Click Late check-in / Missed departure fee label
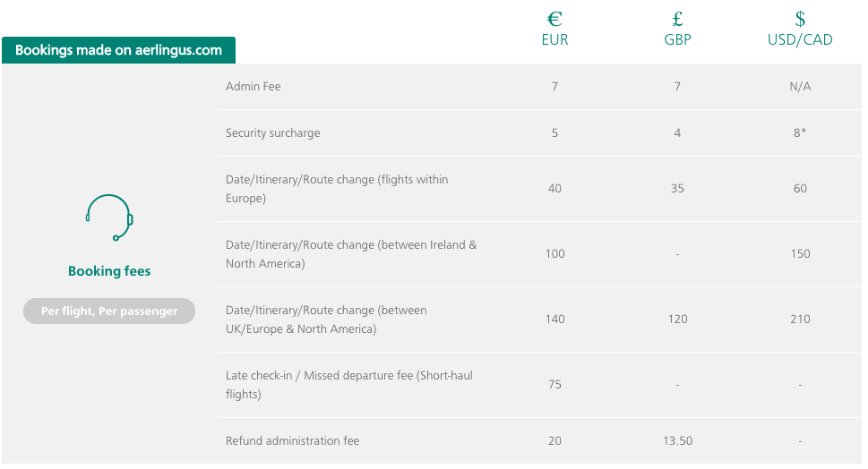The image size is (868, 469). click(x=348, y=384)
